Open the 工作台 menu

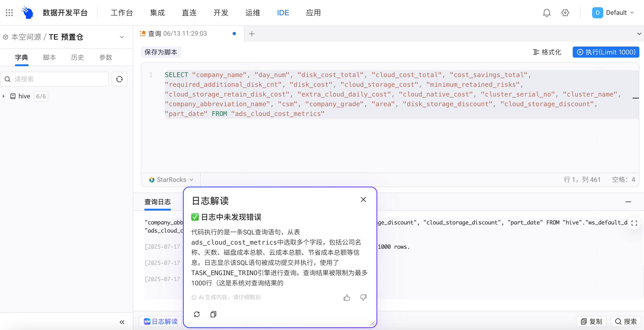click(122, 13)
